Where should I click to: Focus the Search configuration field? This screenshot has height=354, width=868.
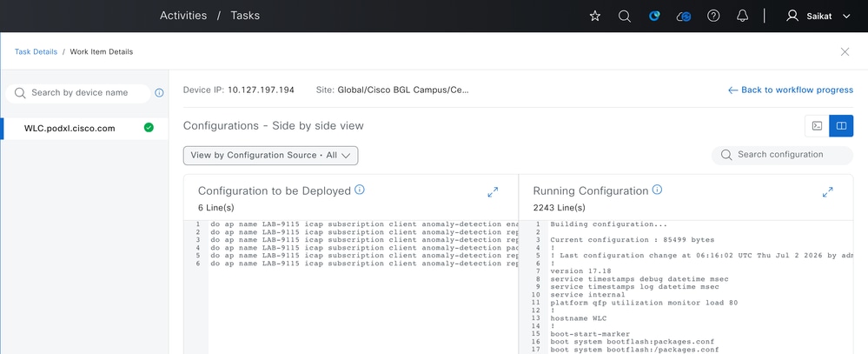click(x=782, y=155)
